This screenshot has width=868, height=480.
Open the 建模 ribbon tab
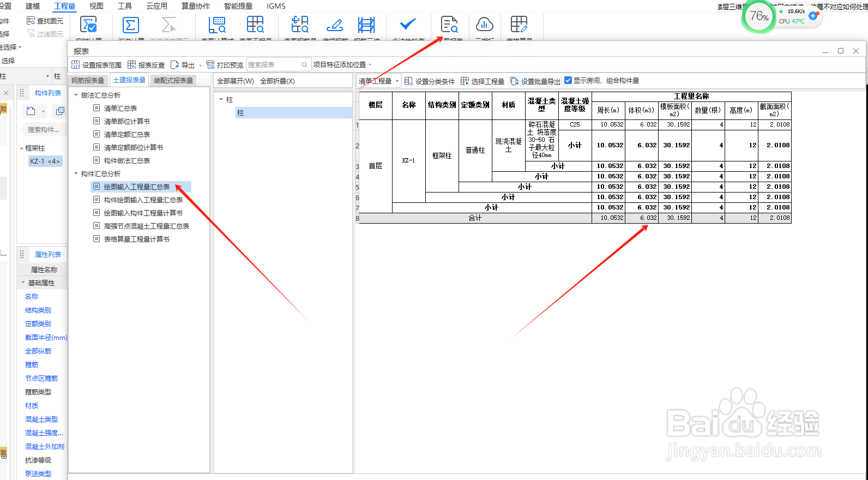coord(33,6)
